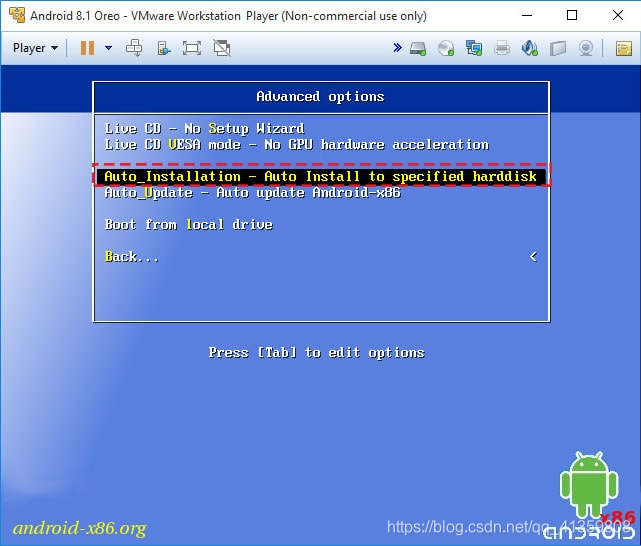Click the Unity mode toolbar icon
This screenshot has width=641, height=546.
pos(164,48)
